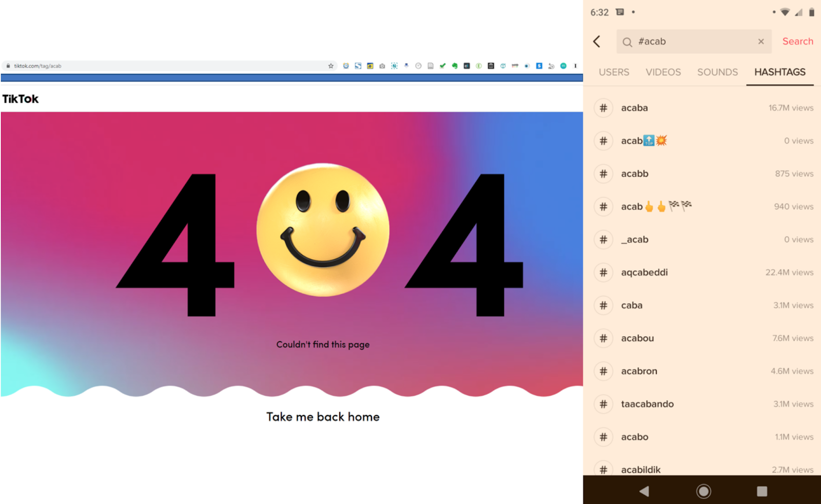Viewport: 821px width, 504px height.
Task: Click the TikTok logo on the 404 page
Action: (x=21, y=99)
